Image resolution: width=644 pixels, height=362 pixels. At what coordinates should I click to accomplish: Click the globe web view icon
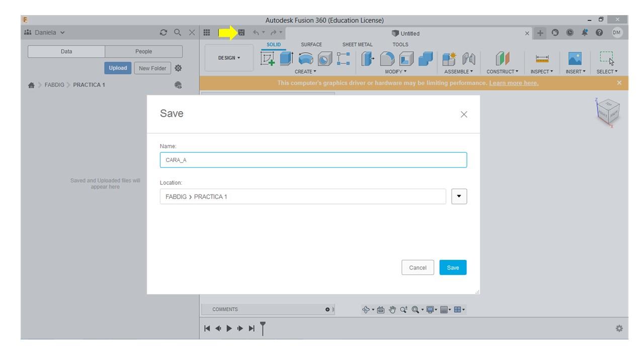tap(178, 84)
